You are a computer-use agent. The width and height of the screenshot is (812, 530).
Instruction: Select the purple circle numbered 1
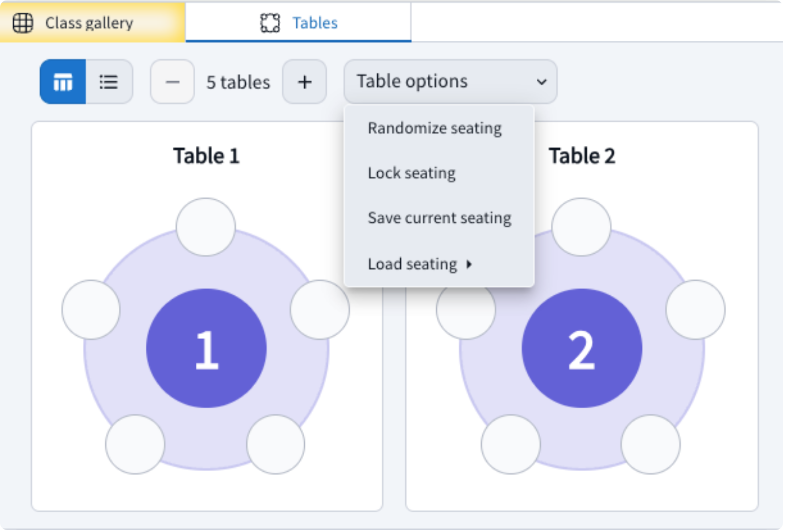point(206,348)
